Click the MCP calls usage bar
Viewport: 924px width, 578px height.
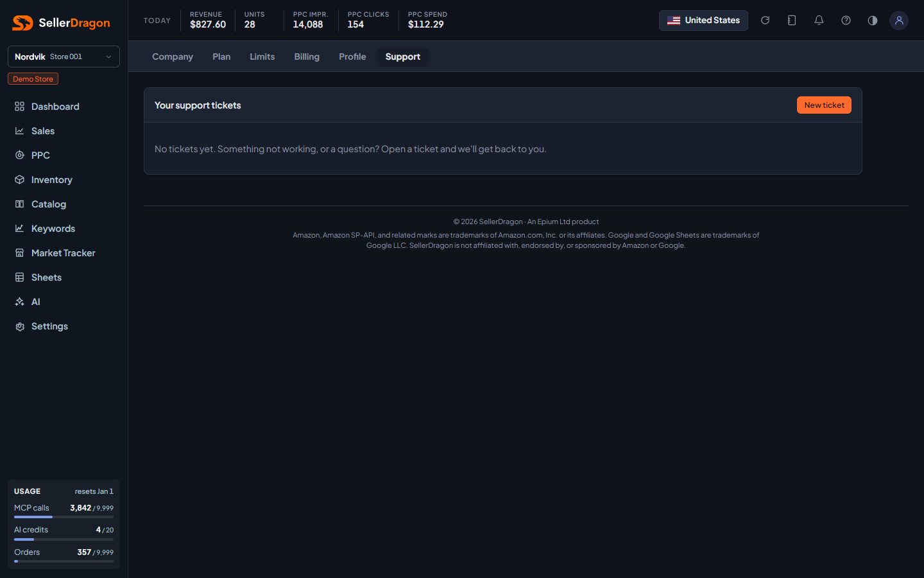click(64, 517)
